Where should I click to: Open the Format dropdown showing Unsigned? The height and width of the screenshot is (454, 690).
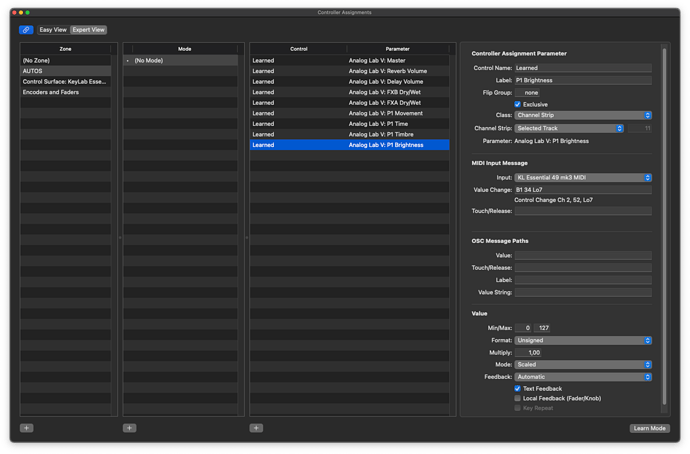tap(583, 340)
